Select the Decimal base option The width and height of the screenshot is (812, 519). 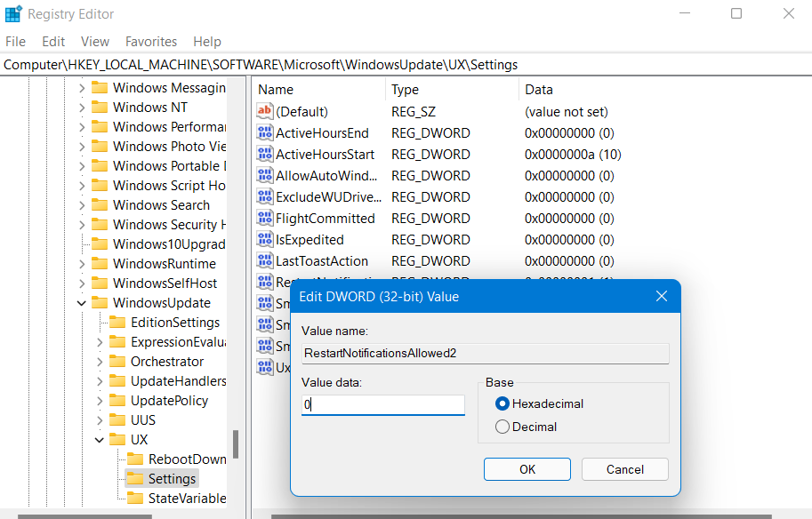click(502, 427)
